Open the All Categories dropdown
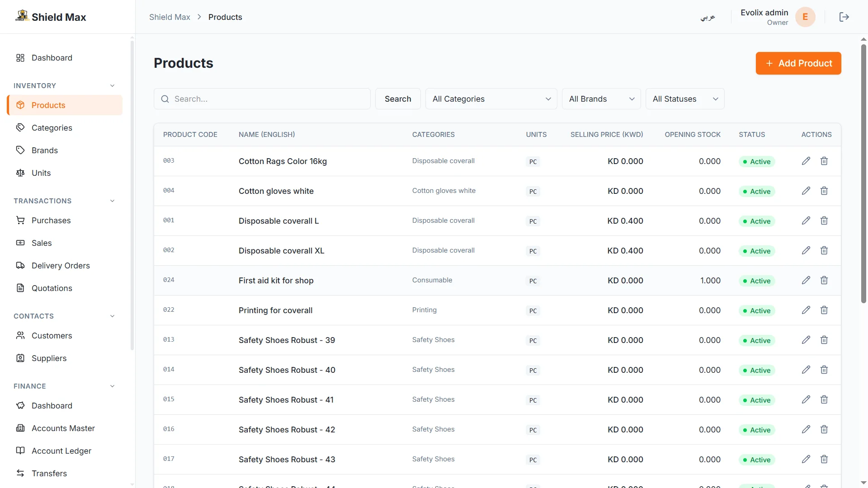This screenshot has height=488, width=868. (x=491, y=99)
